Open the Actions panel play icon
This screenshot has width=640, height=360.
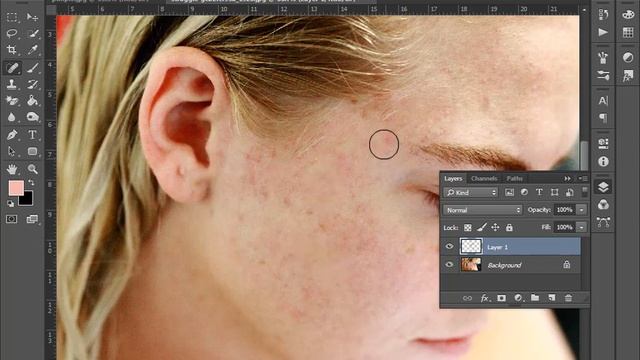click(x=603, y=32)
